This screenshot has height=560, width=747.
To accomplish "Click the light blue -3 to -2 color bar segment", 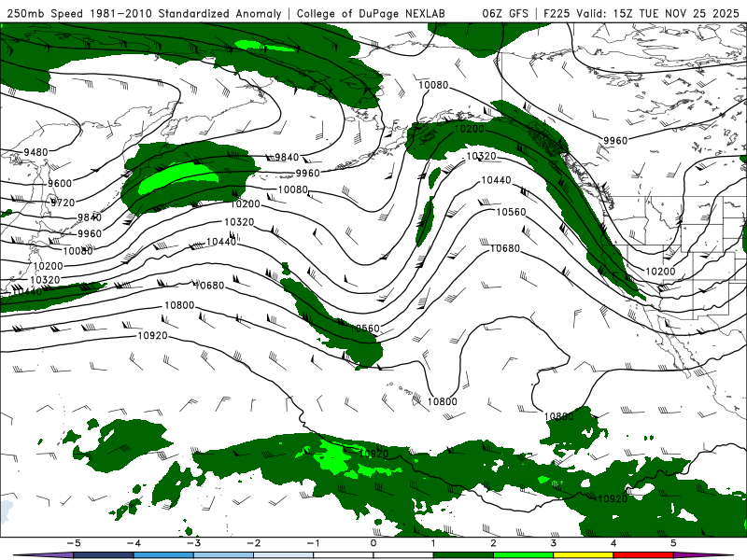I will (223, 555).
